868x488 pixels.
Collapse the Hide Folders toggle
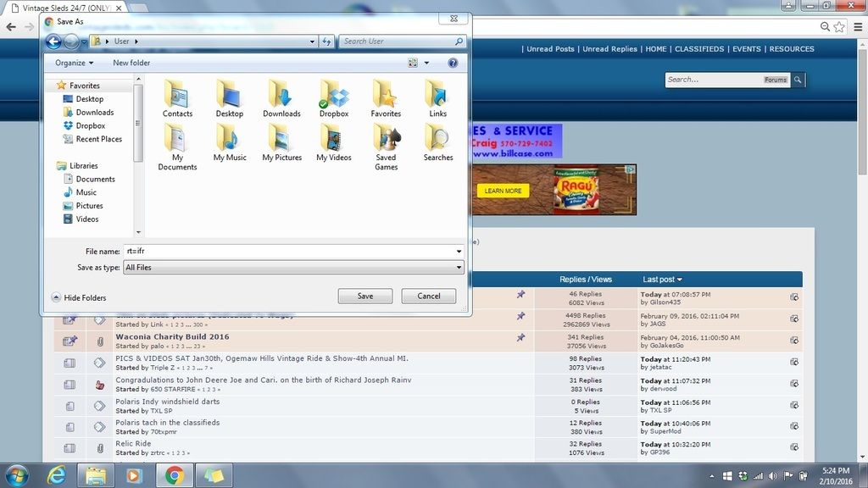click(57, 297)
